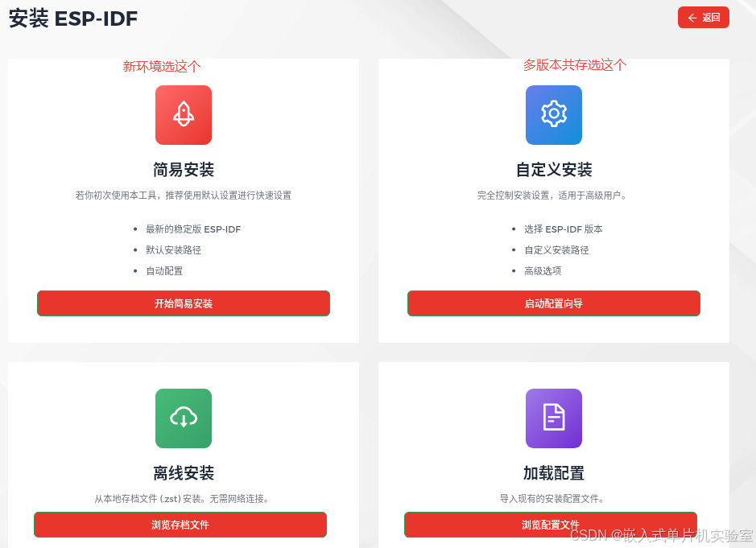
Task: Click the 返回 button at top right
Action: [703, 17]
